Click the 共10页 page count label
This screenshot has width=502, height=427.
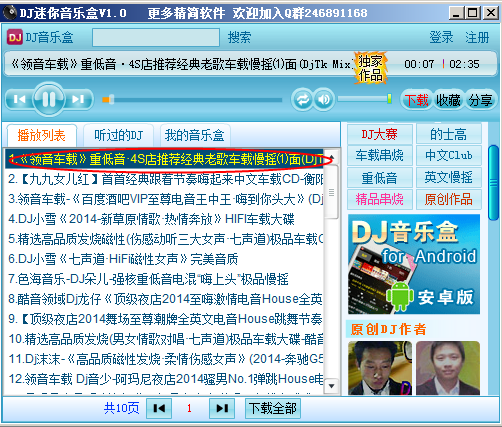(121, 408)
